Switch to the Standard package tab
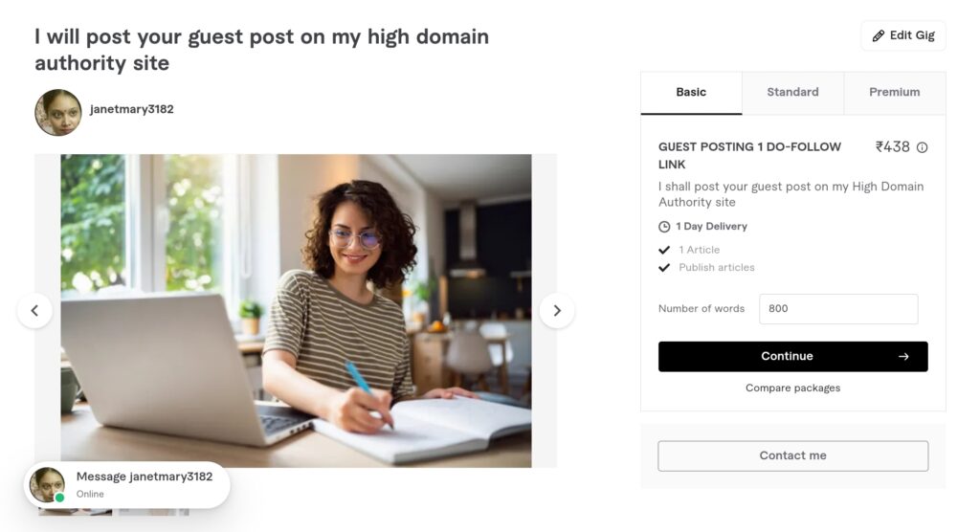Viewport: 980px width, 532px height. coord(793,93)
